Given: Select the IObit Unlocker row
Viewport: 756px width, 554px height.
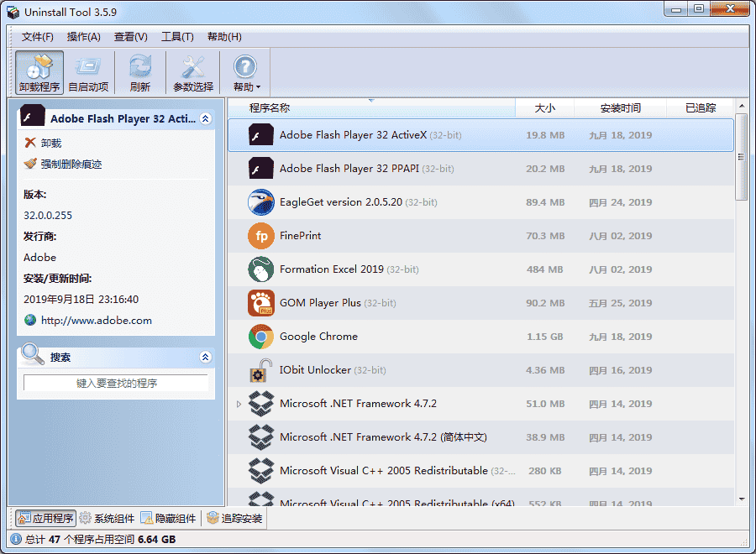Looking at the screenshot, I should (480, 370).
